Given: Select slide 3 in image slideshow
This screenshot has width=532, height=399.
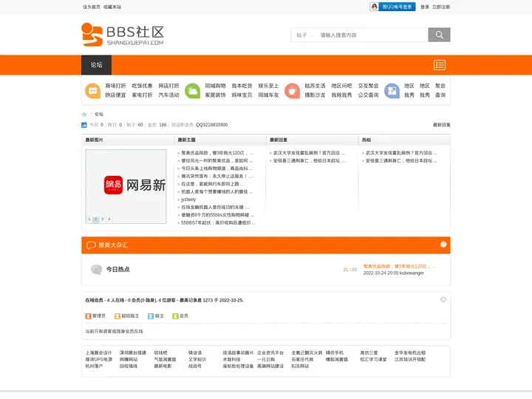Looking at the screenshot, I should [103, 219].
